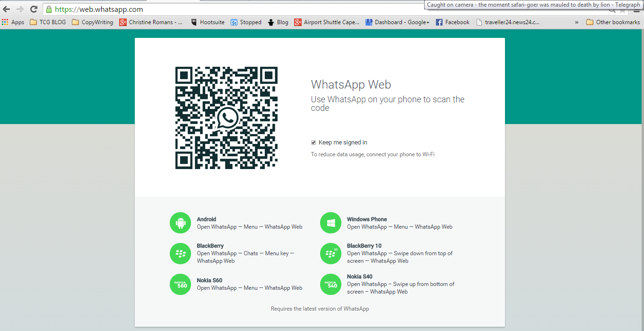Screen dimensions: 644x331
Task: Open the Apps shortcut
Action: (13, 22)
